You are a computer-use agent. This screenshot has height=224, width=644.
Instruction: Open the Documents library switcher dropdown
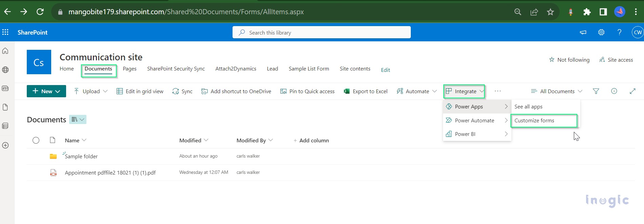coord(78,119)
